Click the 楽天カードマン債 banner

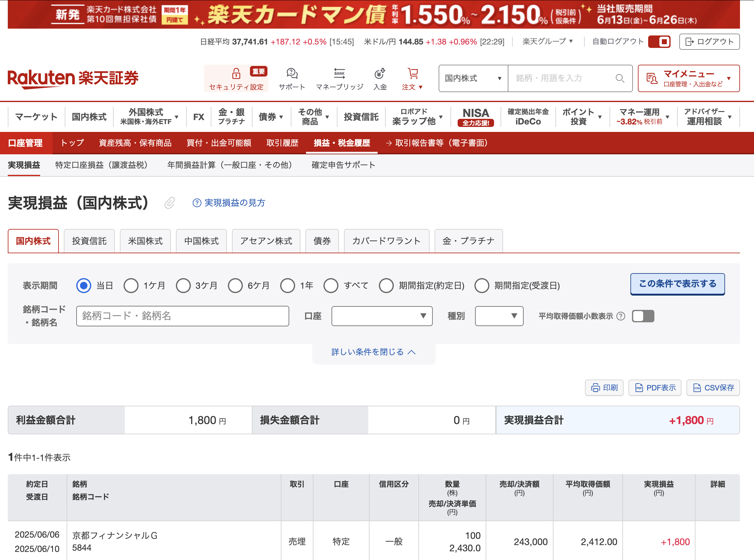point(374,15)
